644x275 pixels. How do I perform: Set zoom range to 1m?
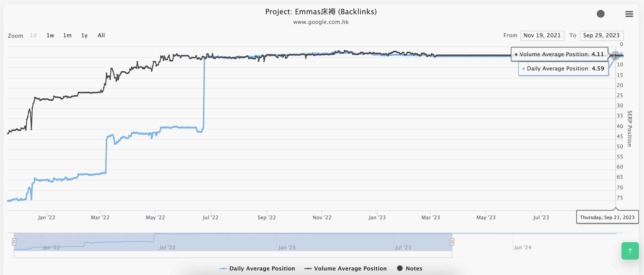pyautogui.click(x=67, y=35)
